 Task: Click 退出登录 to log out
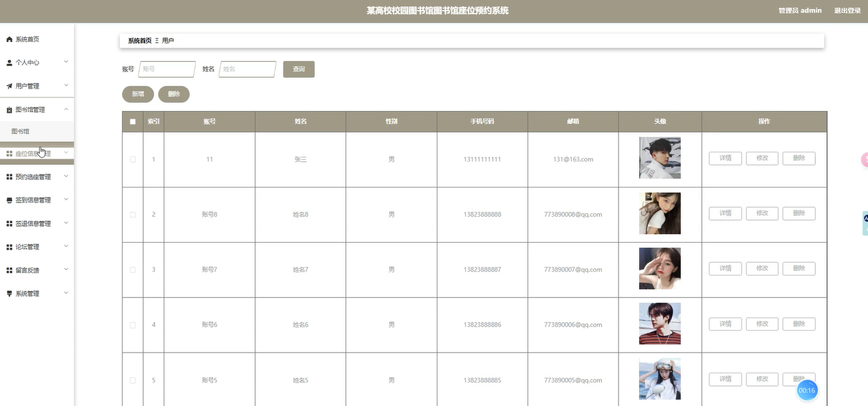(x=847, y=11)
